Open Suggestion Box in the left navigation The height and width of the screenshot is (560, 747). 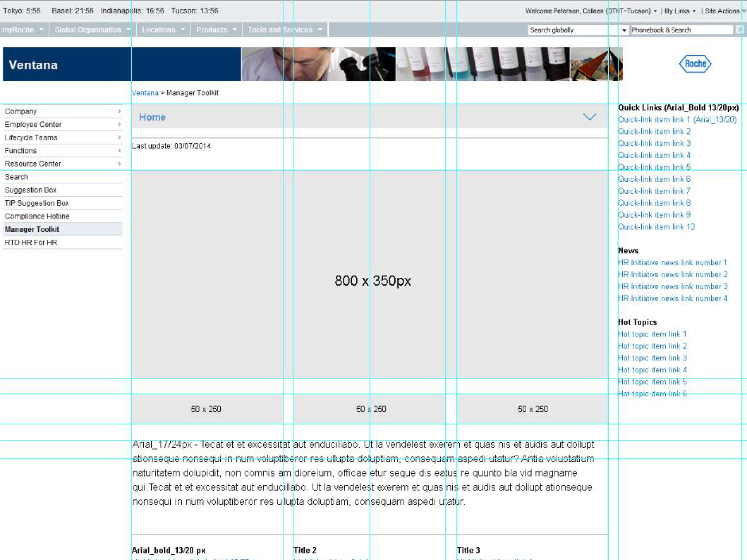(62, 190)
